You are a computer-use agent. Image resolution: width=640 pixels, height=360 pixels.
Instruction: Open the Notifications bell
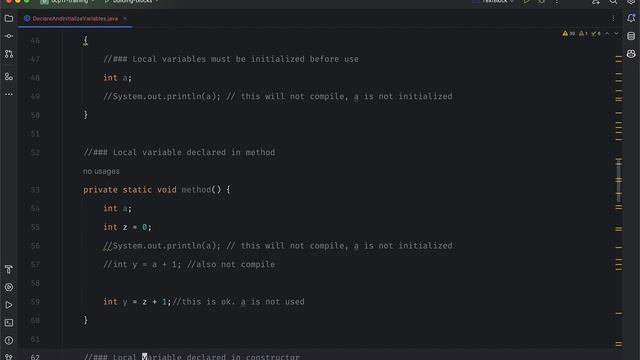click(631, 18)
